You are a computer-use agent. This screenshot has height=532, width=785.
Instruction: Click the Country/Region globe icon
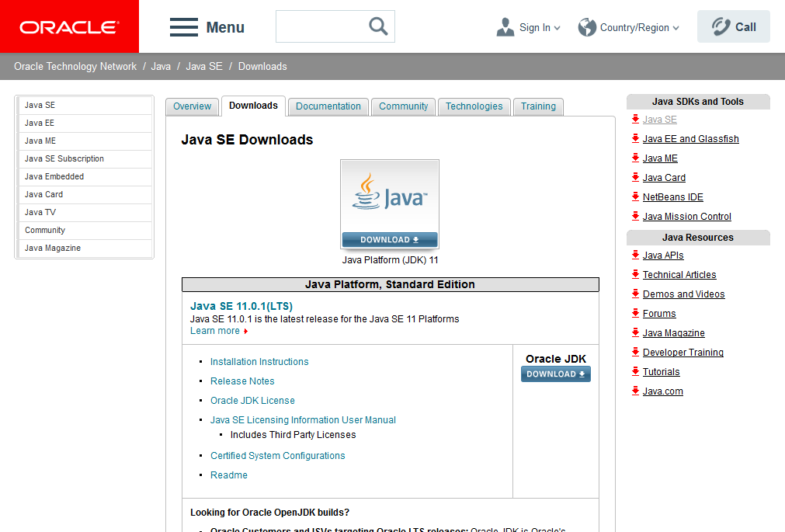(588, 26)
